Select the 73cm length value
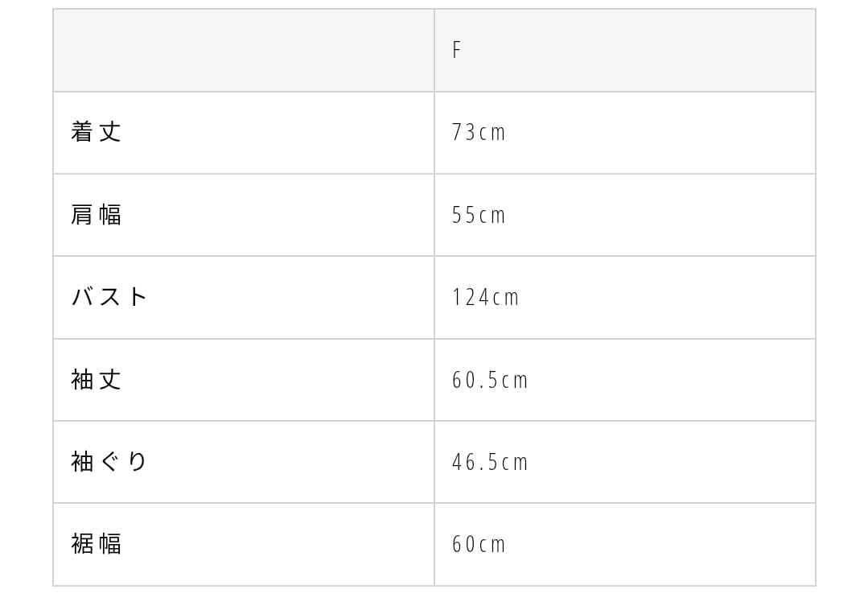The image size is (868, 610). [x=479, y=133]
